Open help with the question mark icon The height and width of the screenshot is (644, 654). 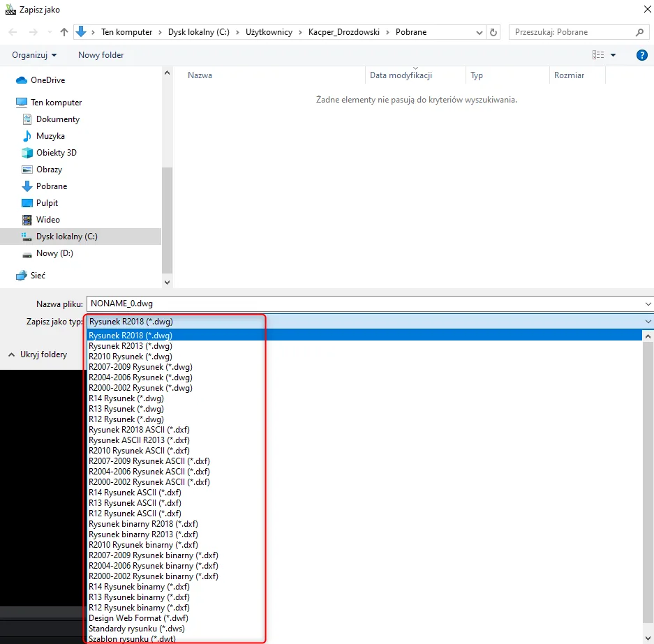coord(642,55)
